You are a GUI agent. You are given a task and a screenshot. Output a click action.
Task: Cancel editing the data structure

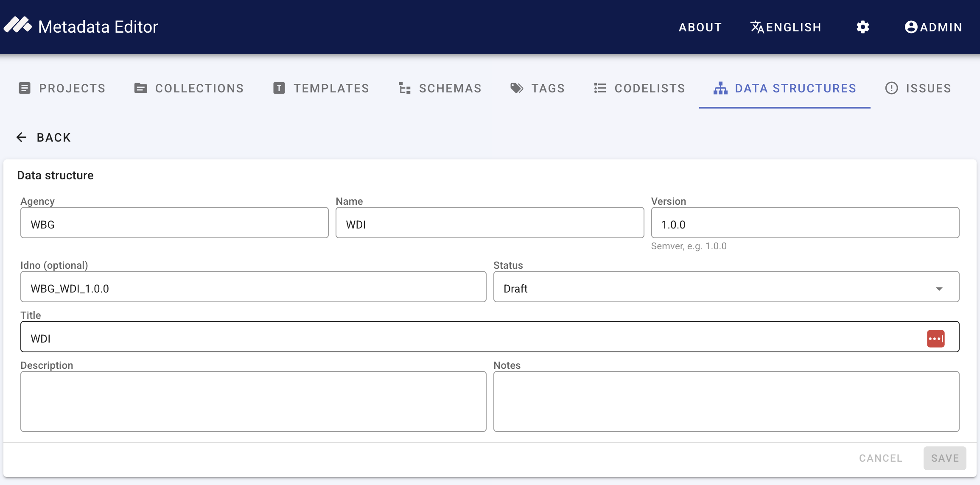tap(881, 458)
